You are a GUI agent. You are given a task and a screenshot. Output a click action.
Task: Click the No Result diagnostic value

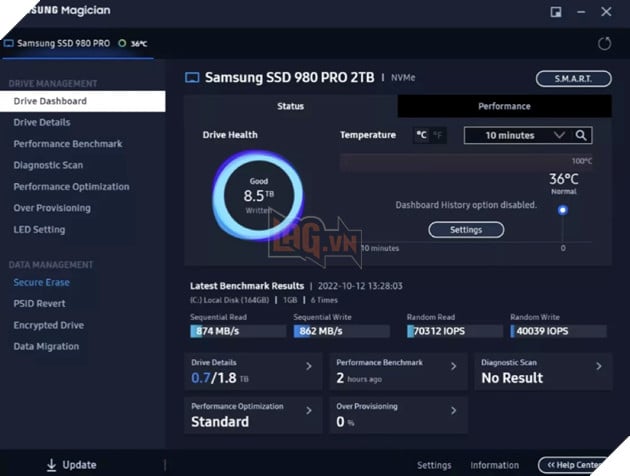tap(512, 378)
